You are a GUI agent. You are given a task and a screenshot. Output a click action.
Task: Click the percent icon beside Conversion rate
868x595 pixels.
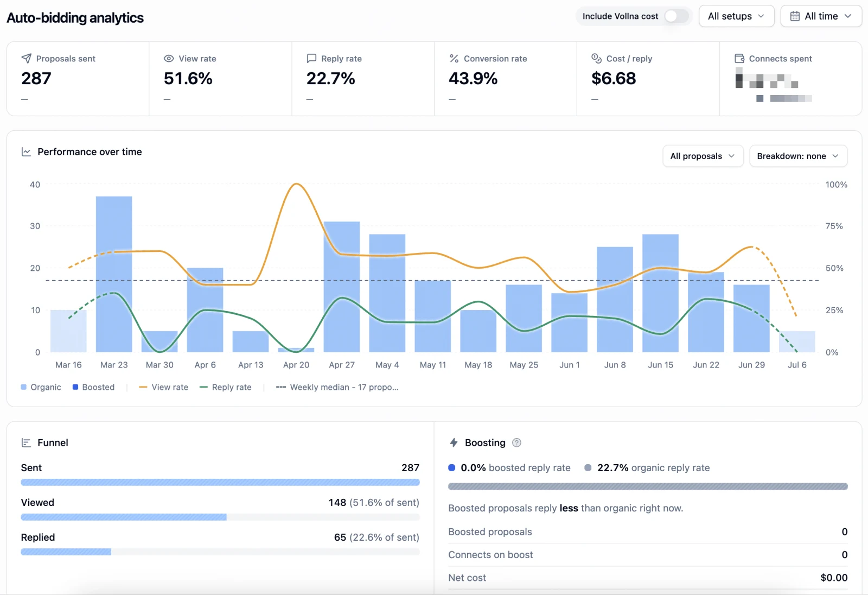coord(454,58)
